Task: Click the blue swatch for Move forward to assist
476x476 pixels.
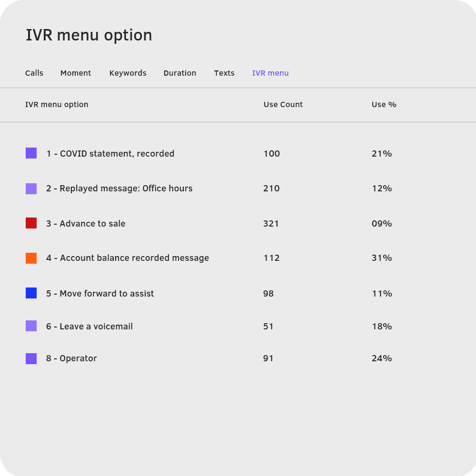Action: pos(31,293)
